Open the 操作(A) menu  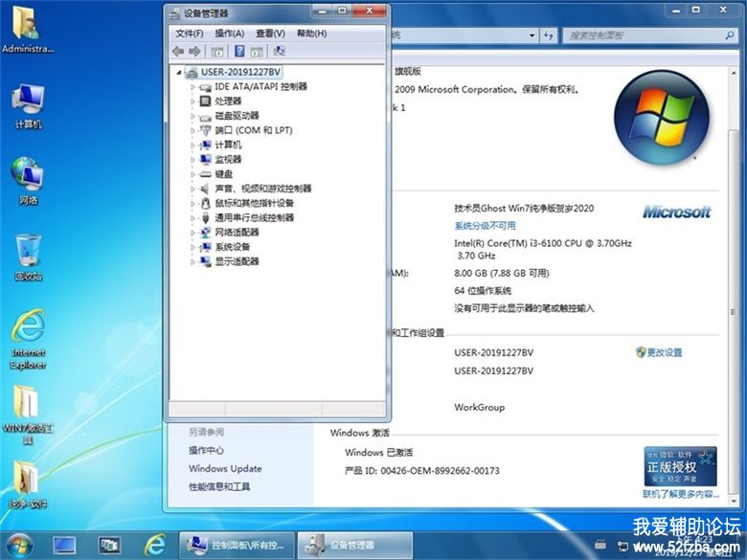(x=229, y=34)
